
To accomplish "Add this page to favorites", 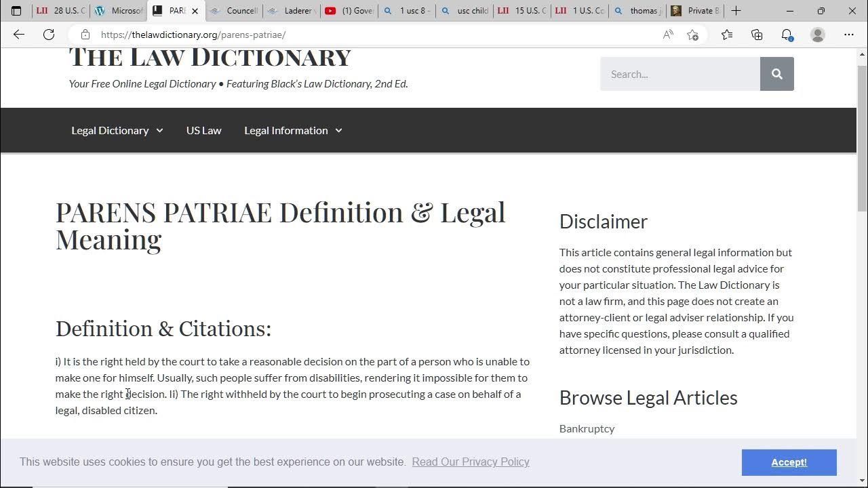I will click(x=692, y=35).
